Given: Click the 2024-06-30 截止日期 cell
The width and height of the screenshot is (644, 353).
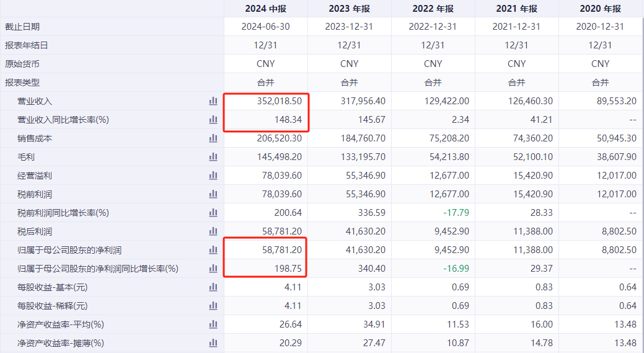Looking at the screenshot, I should tap(265, 27).
